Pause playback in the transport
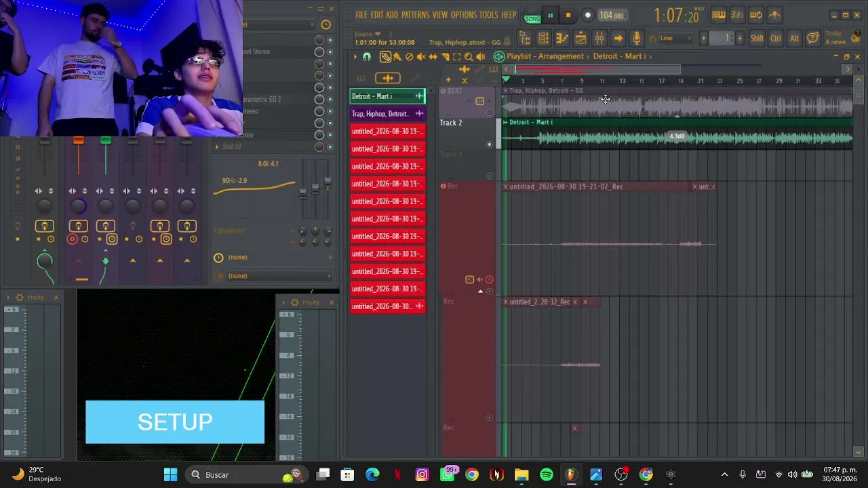Screen dimensions: 868x488 (x=550, y=15)
